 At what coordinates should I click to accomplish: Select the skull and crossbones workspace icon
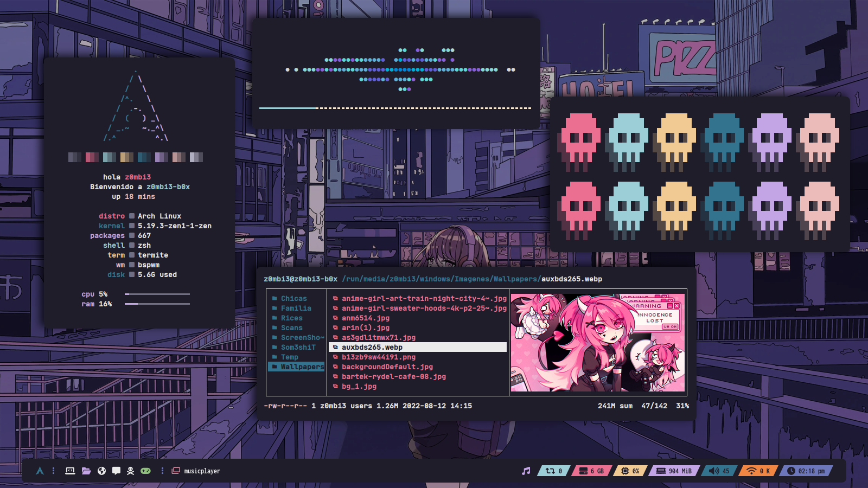click(131, 471)
